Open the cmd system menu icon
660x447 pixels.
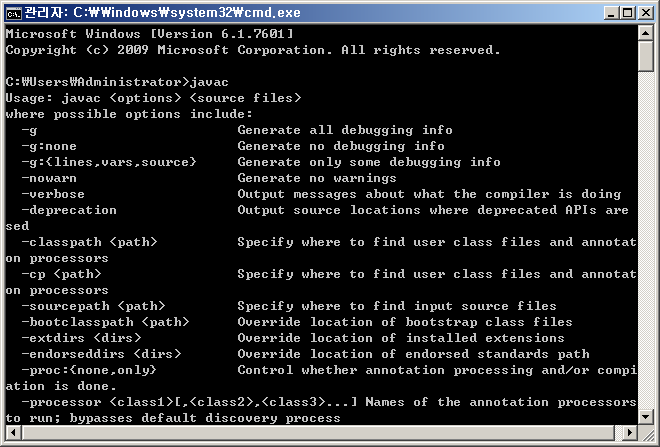(x=13, y=13)
